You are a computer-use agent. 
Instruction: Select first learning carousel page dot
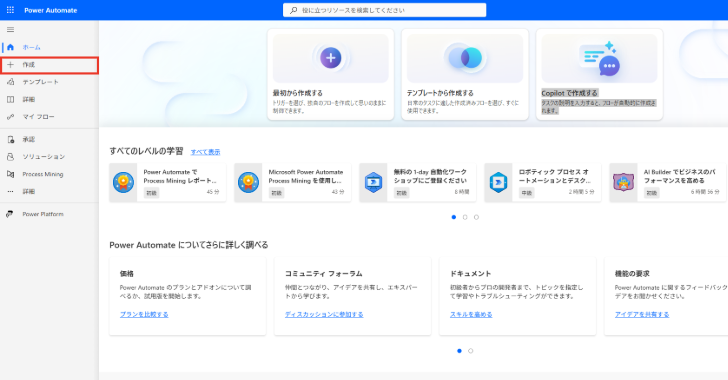pyautogui.click(x=454, y=217)
